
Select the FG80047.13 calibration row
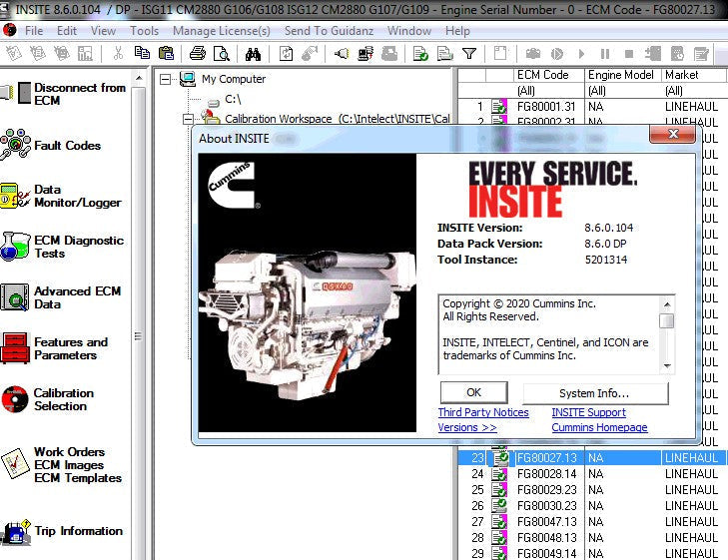(x=592, y=522)
